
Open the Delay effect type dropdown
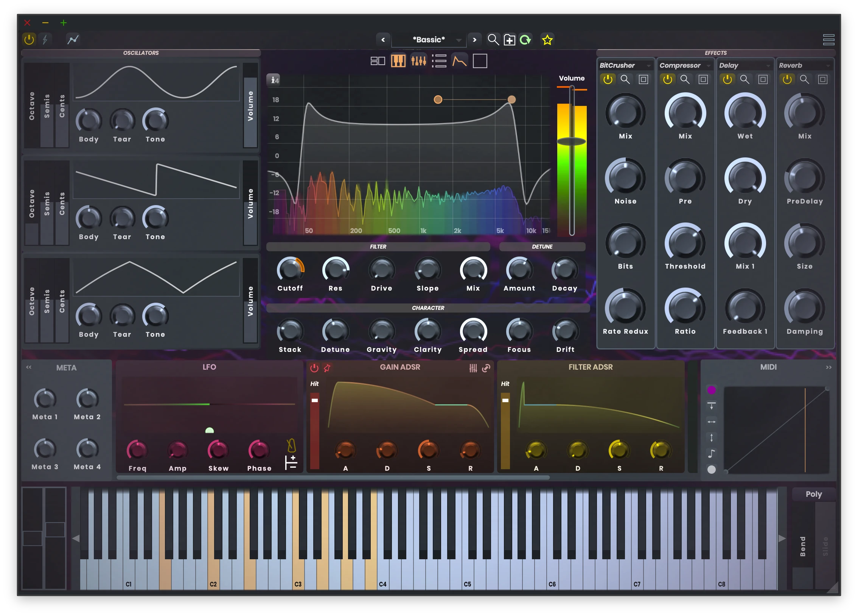pyautogui.click(x=745, y=65)
